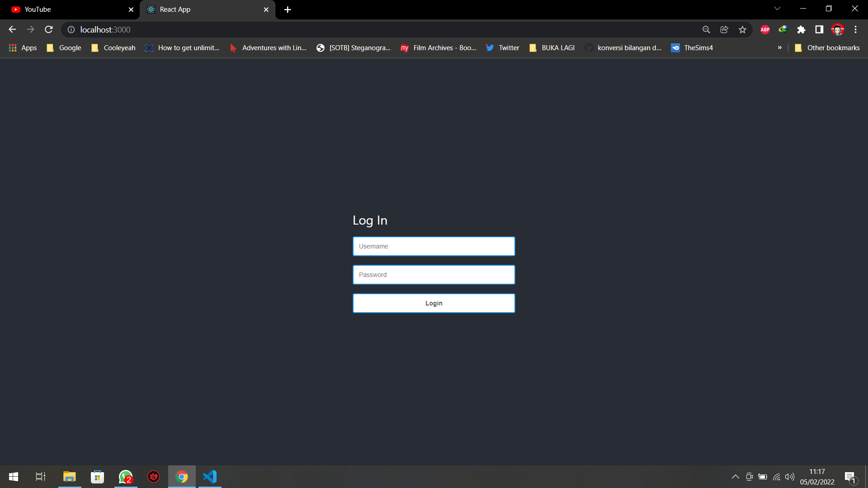
Task: Open the Other bookmarks folder
Action: pyautogui.click(x=827, y=47)
